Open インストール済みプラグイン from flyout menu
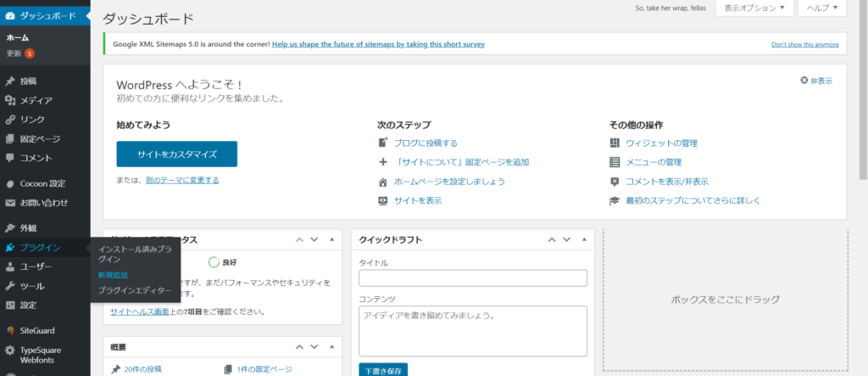Screen dimensions: 868x376 pos(135,255)
